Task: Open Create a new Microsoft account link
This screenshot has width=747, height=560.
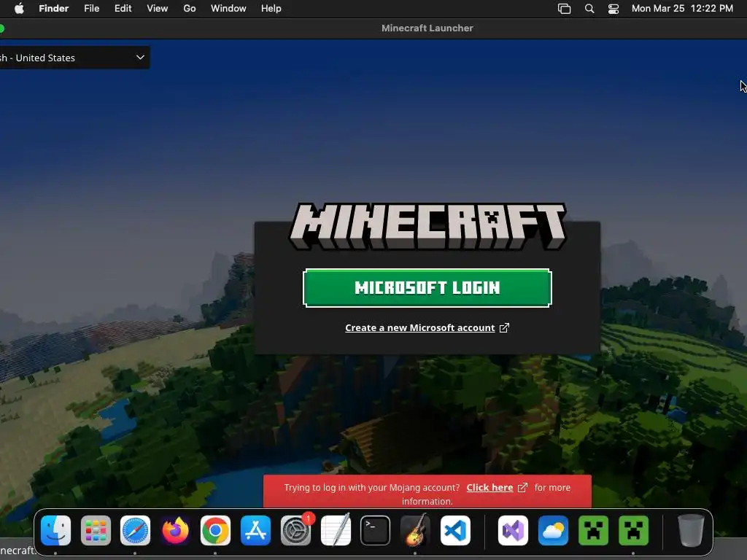Action: pos(419,327)
